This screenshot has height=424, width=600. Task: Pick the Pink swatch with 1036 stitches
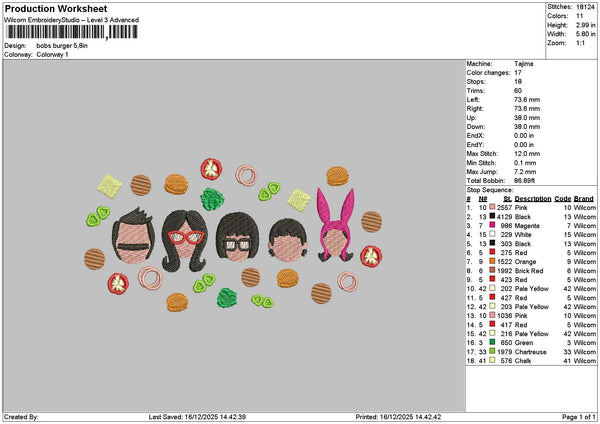[x=492, y=315]
